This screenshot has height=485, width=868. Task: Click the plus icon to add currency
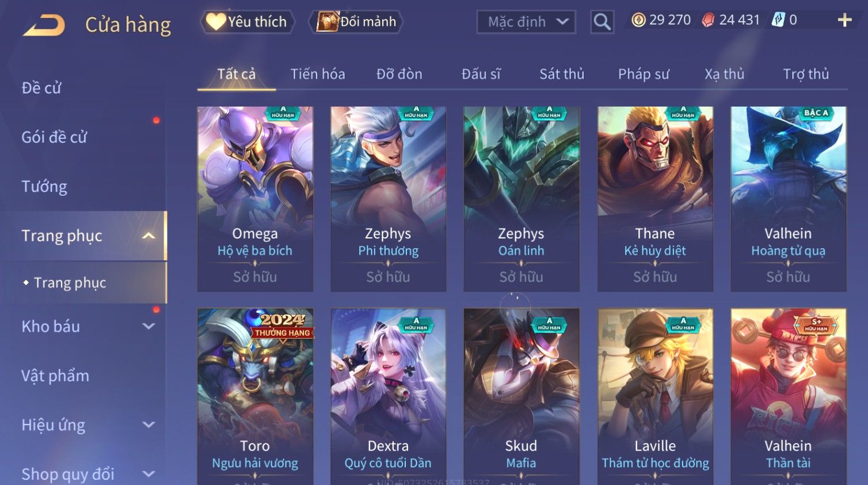[x=844, y=20]
